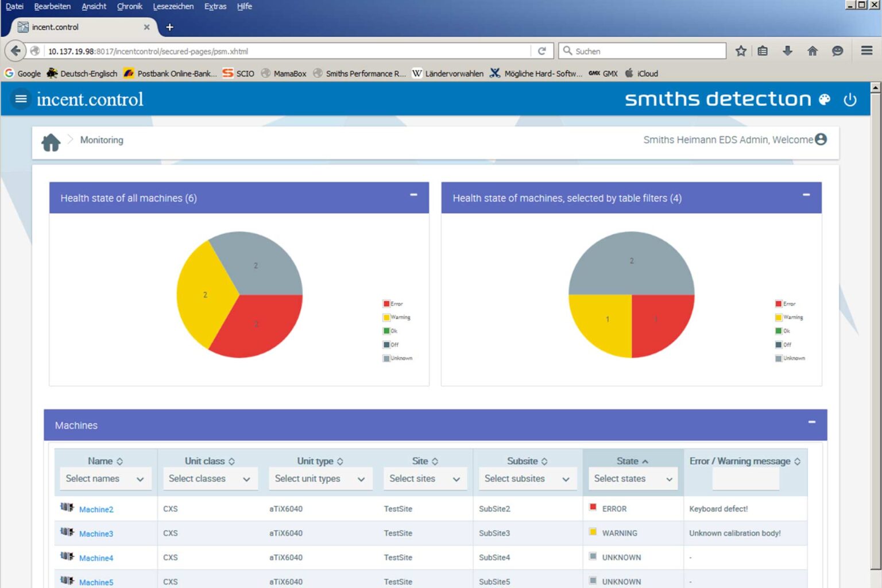
Task: Click the power logout icon
Action: tap(850, 100)
